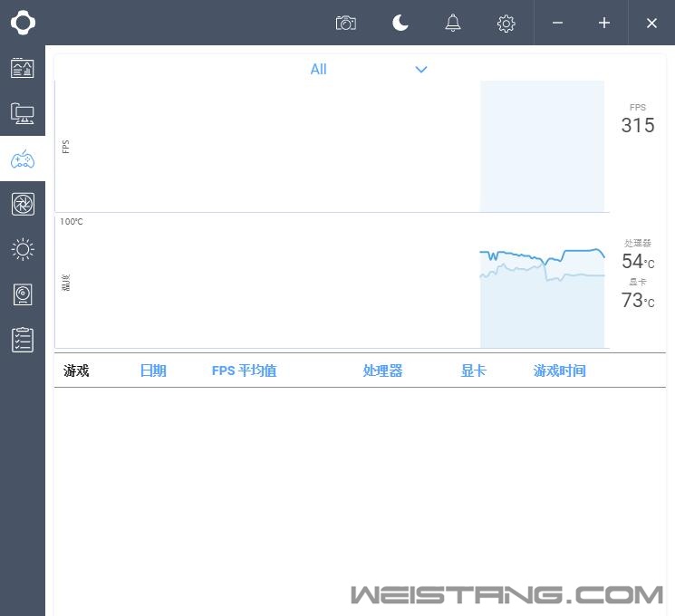Expand the All filter dropdown chevron
Image resolution: width=675 pixels, height=616 pixels.
coord(421,70)
